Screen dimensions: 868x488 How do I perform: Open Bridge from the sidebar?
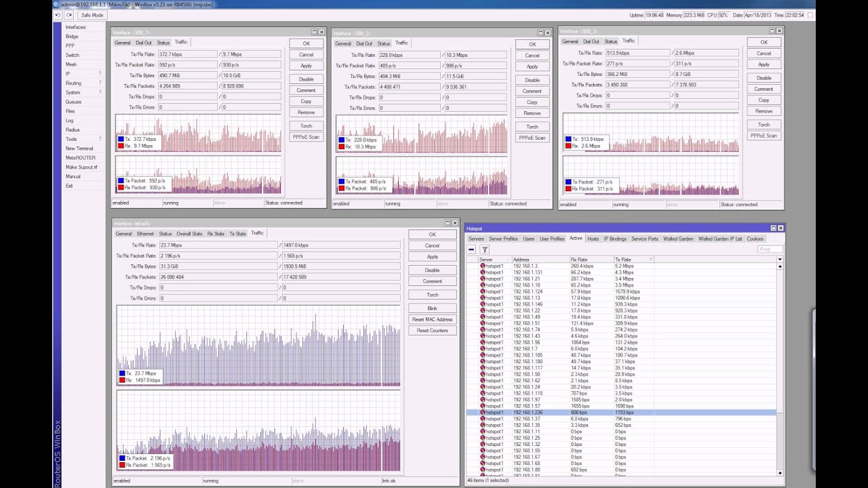72,37
